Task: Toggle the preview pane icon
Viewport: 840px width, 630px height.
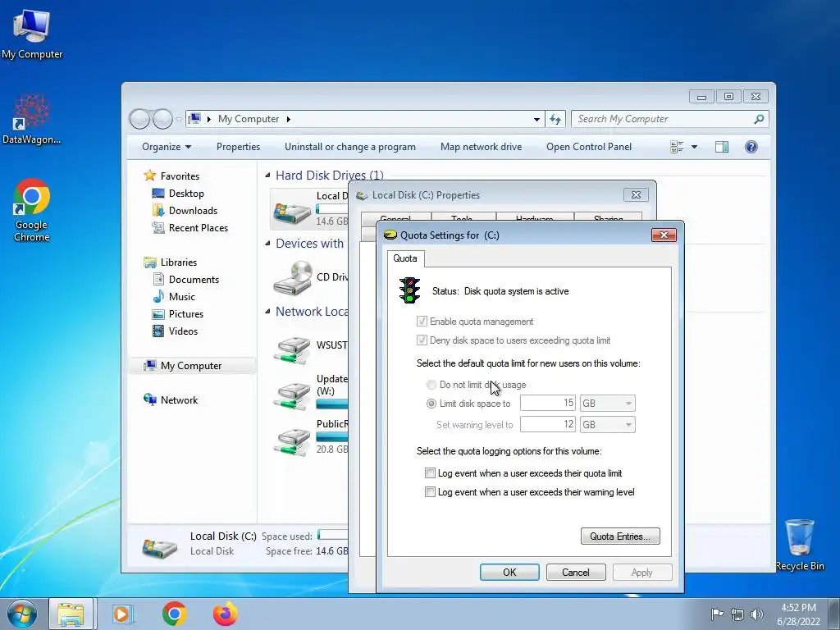Action: tap(722, 147)
